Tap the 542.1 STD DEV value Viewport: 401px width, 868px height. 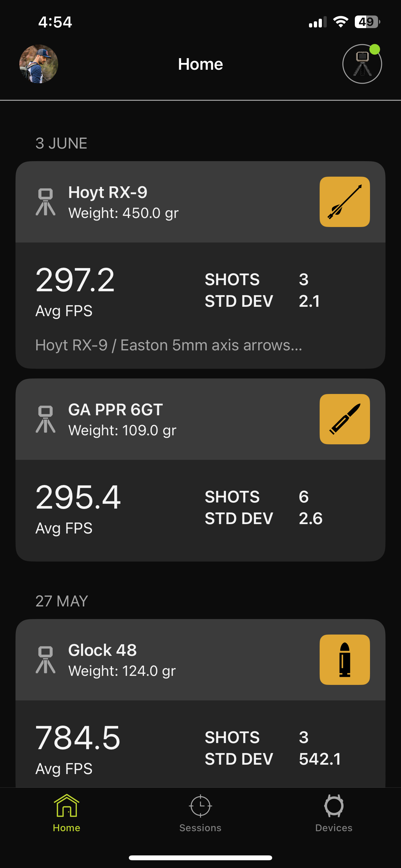[320, 759]
